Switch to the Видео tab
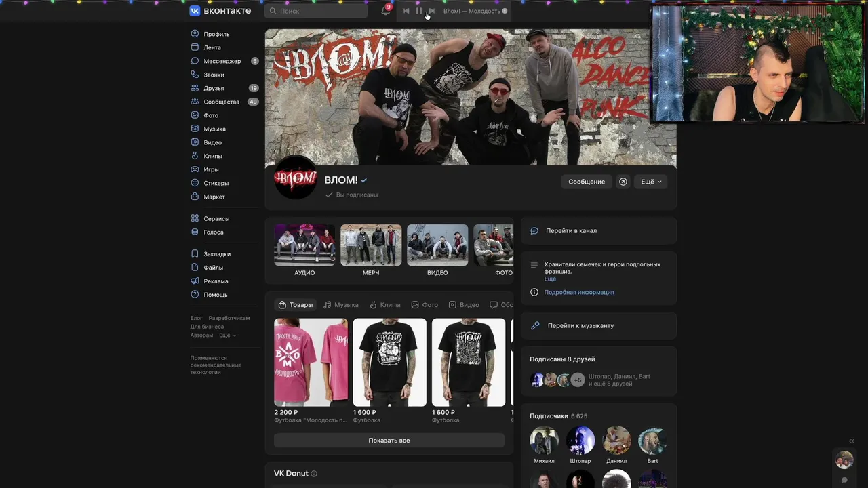The image size is (868, 488). point(464,305)
